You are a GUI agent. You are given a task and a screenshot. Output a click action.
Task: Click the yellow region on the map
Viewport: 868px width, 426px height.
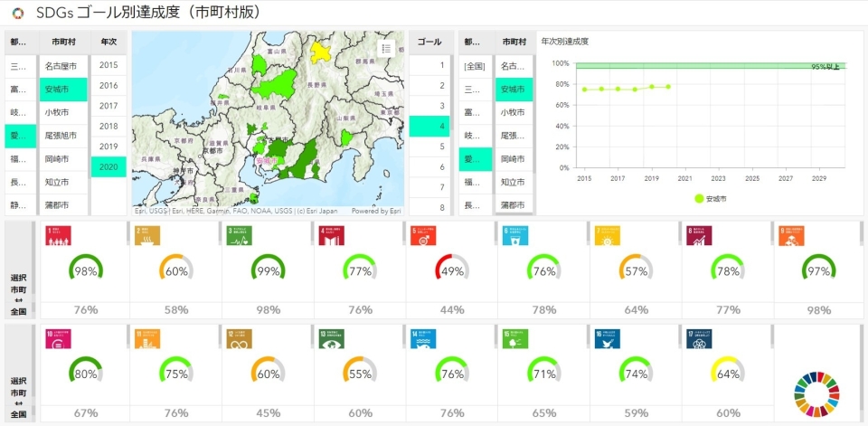point(321,49)
